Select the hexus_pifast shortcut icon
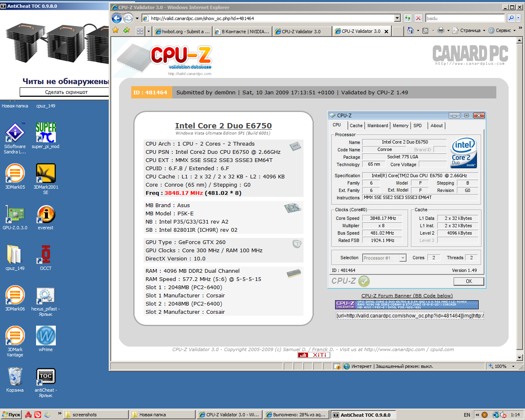This screenshot has width=525, height=420. [46, 301]
